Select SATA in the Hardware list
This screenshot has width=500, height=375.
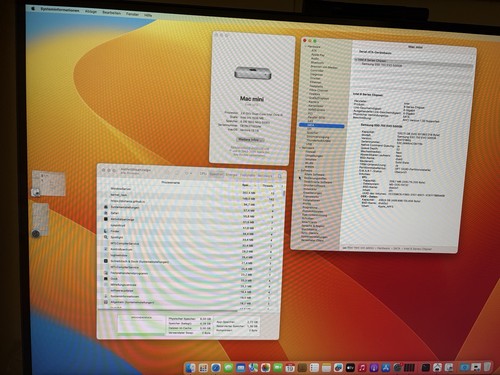click(322, 125)
